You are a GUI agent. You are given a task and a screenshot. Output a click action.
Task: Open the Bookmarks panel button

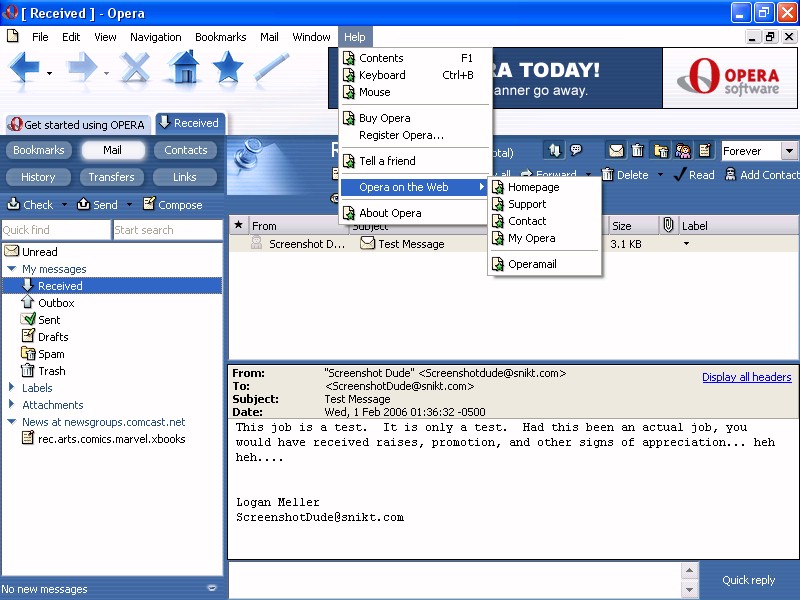point(39,150)
